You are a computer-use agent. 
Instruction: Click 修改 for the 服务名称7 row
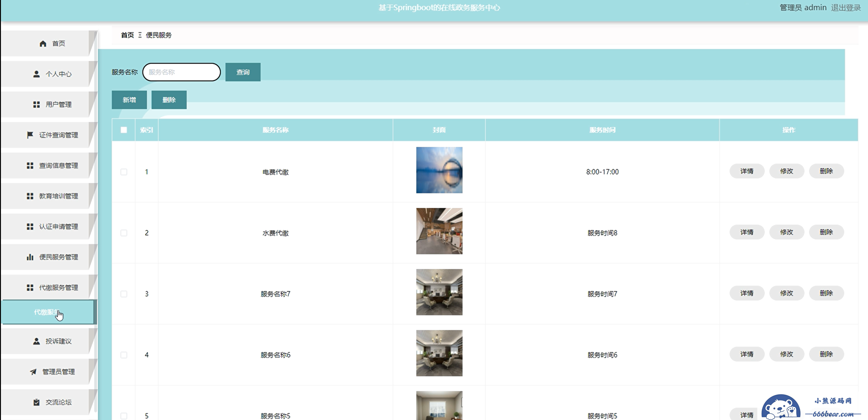[x=786, y=293]
